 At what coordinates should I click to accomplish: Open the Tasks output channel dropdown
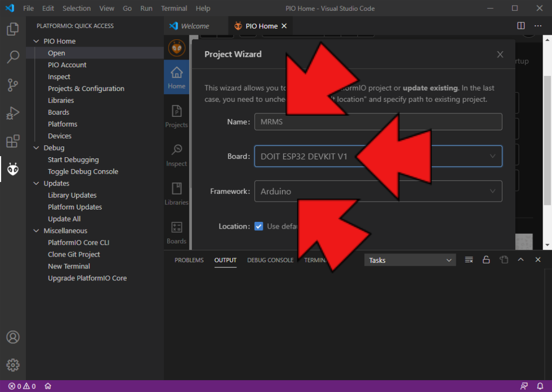410,260
